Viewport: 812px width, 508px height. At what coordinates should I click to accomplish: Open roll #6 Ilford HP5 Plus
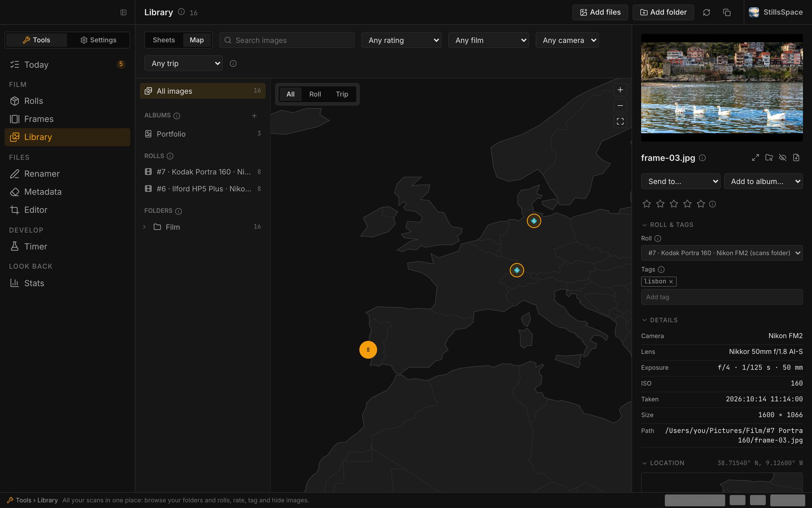(203, 189)
